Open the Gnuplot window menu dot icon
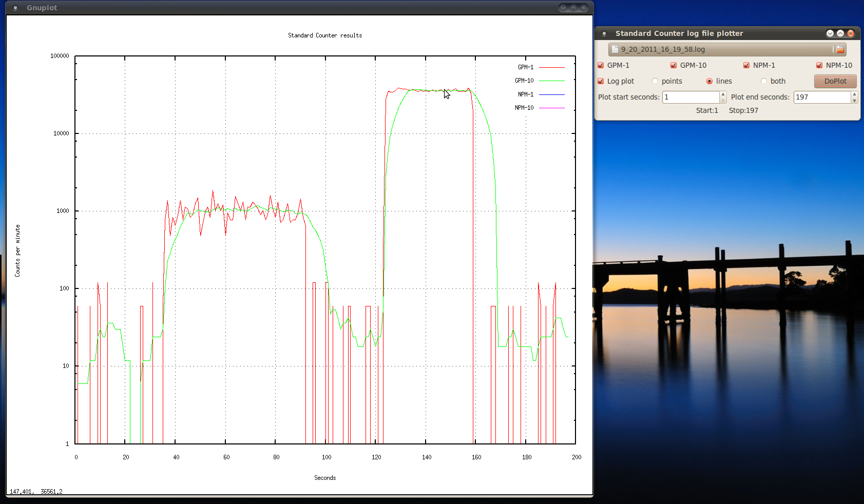 pos(15,8)
